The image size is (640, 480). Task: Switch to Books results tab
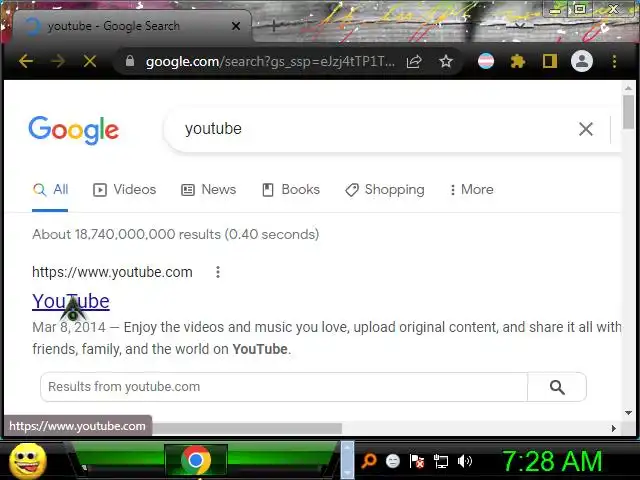coord(291,189)
